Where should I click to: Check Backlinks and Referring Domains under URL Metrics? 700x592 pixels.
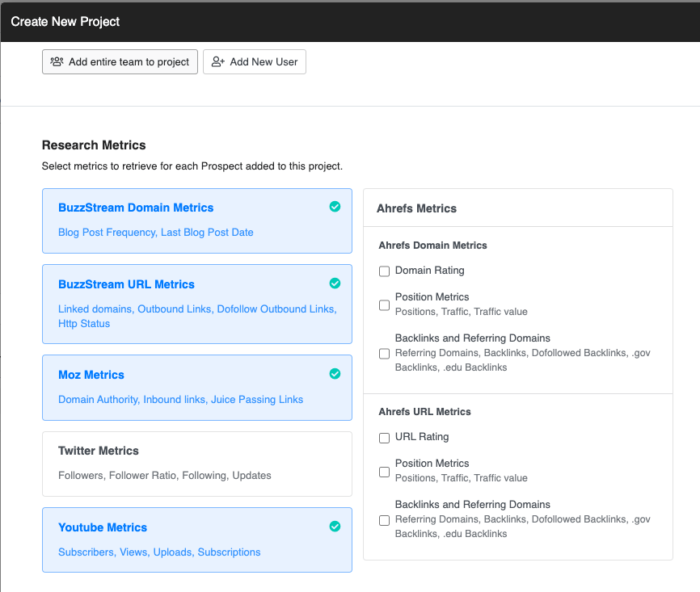pyautogui.click(x=384, y=520)
